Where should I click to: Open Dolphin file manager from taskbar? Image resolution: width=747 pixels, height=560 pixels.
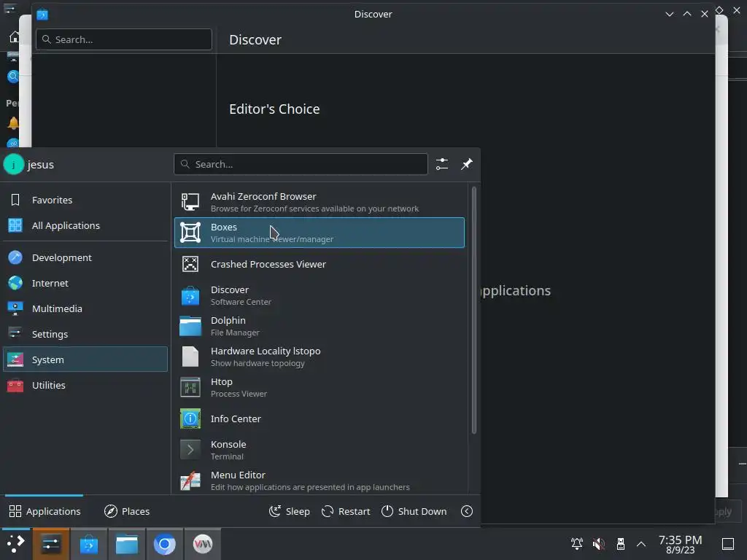127,544
